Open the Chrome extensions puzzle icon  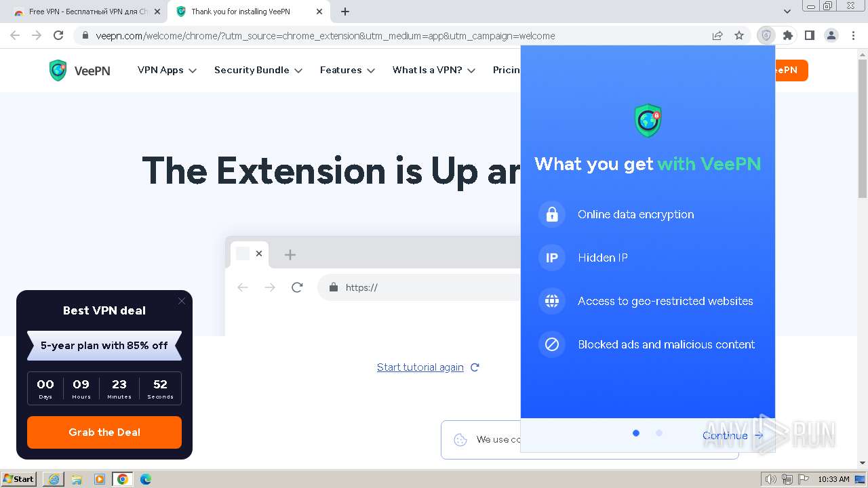[788, 36]
